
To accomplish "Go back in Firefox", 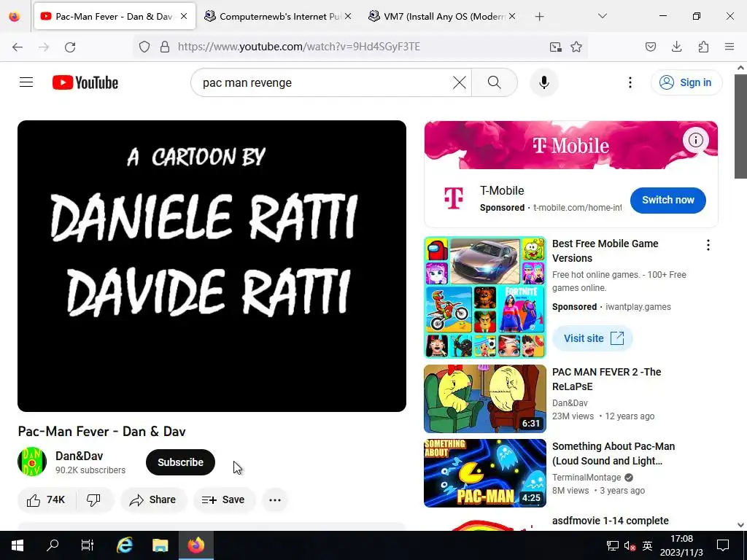I will 18,47.
